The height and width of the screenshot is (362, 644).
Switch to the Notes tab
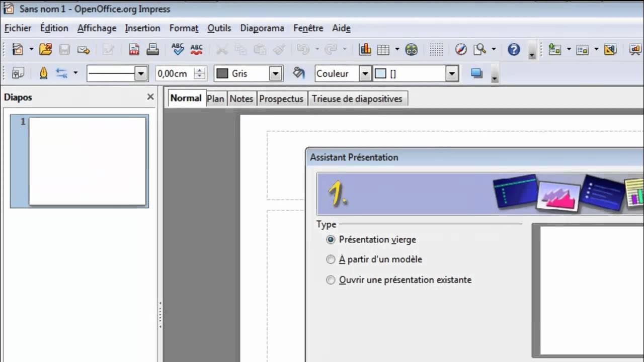(x=242, y=99)
